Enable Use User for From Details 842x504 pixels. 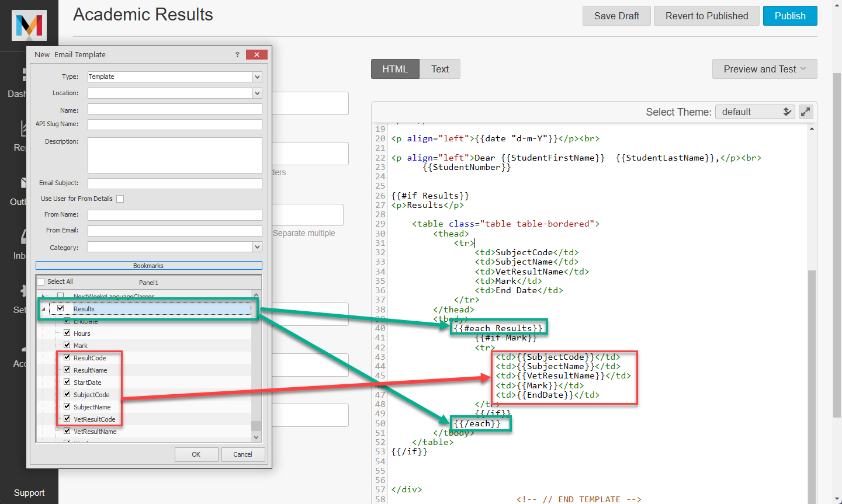coord(120,199)
